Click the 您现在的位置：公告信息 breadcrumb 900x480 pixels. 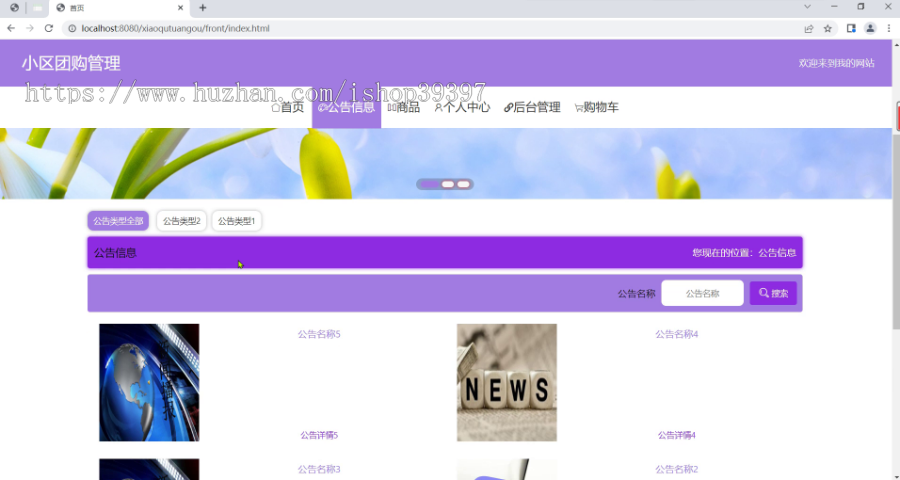point(744,253)
